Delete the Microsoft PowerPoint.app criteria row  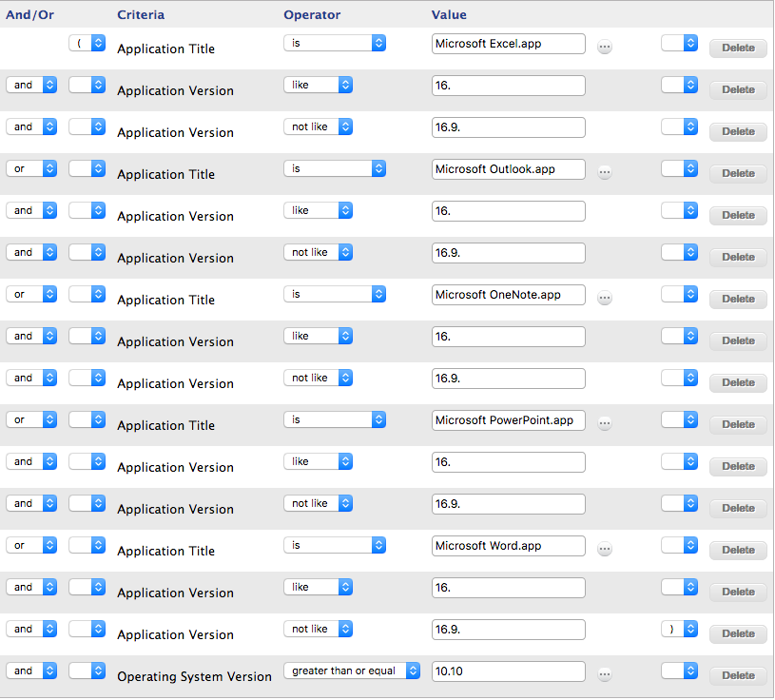point(738,424)
